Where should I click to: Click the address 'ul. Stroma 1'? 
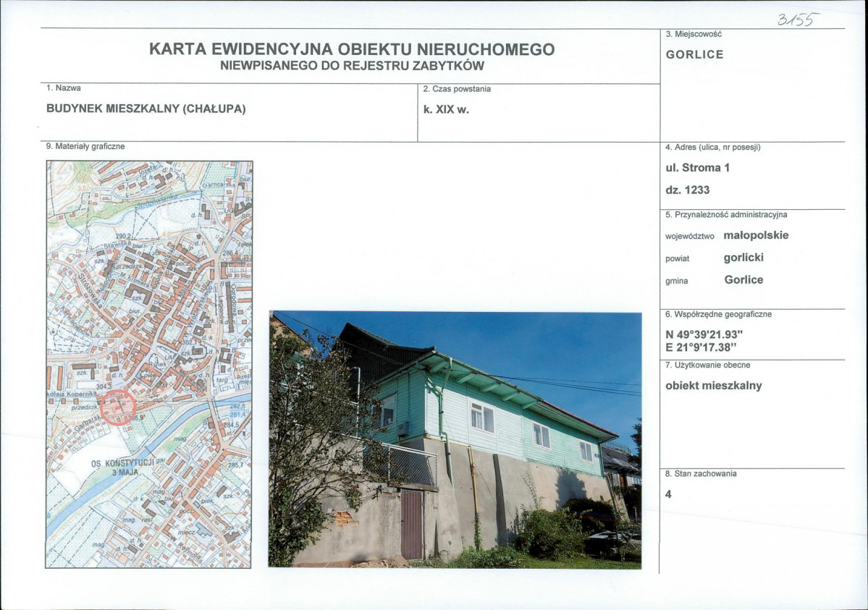pyautogui.click(x=697, y=168)
